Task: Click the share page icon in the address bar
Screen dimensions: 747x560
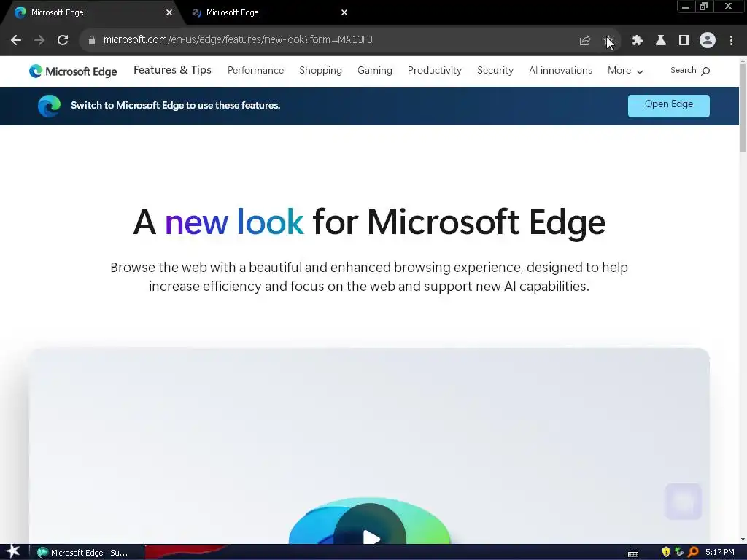Action: [x=584, y=41]
